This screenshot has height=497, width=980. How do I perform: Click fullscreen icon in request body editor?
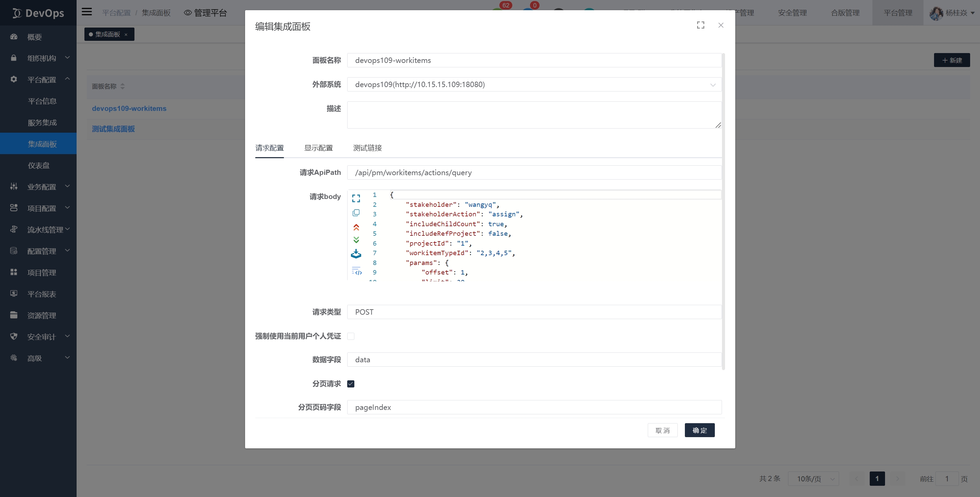356,199
